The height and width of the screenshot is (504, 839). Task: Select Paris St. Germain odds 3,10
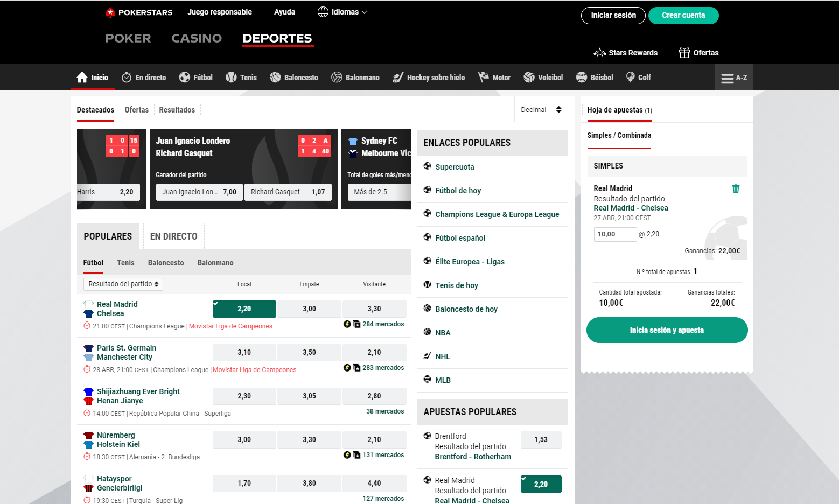click(x=244, y=353)
